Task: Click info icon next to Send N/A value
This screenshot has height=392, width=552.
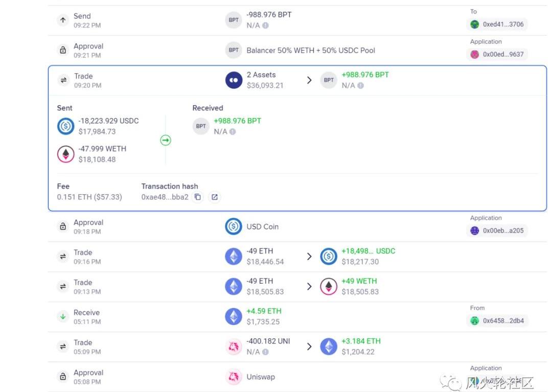Action: pos(266,26)
